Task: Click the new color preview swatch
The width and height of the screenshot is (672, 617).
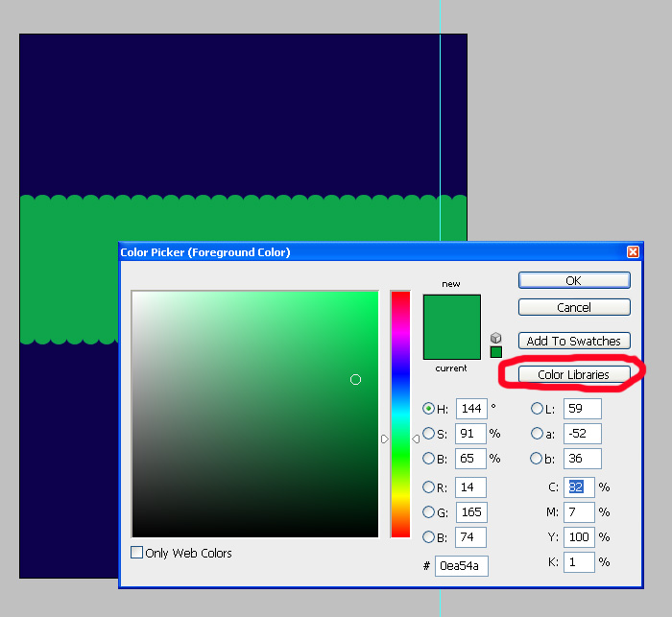Action: tap(452, 311)
